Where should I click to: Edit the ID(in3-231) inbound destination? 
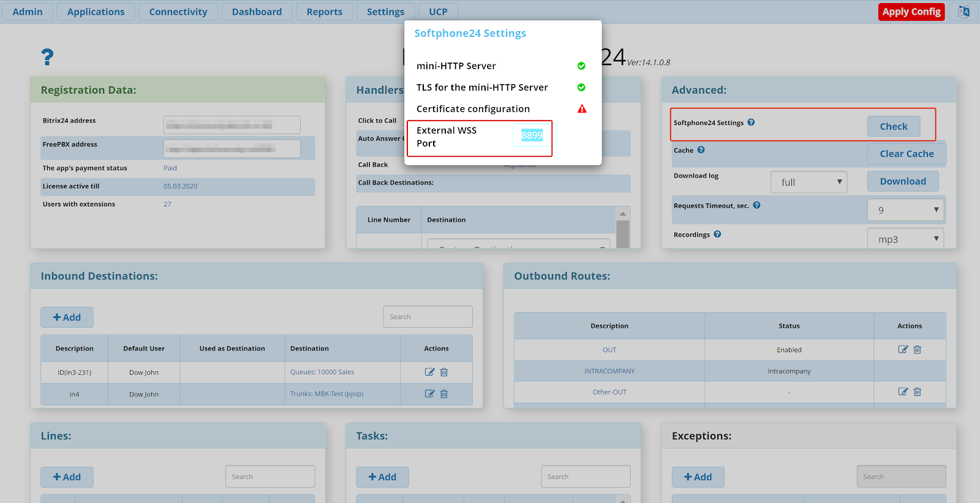tap(429, 372)
